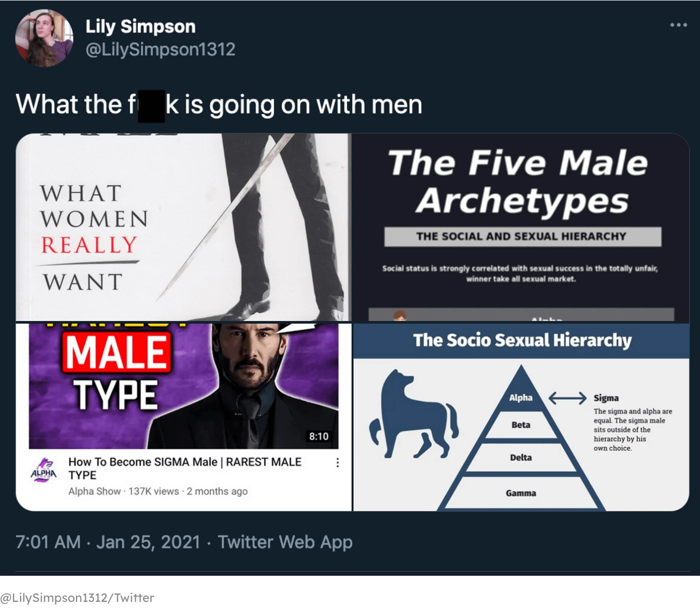The width and height of the screenshot is (700, 613).
Task: Open 'The Socio Sexual Hierarchy' image
Action: click(x=521, y=417)
